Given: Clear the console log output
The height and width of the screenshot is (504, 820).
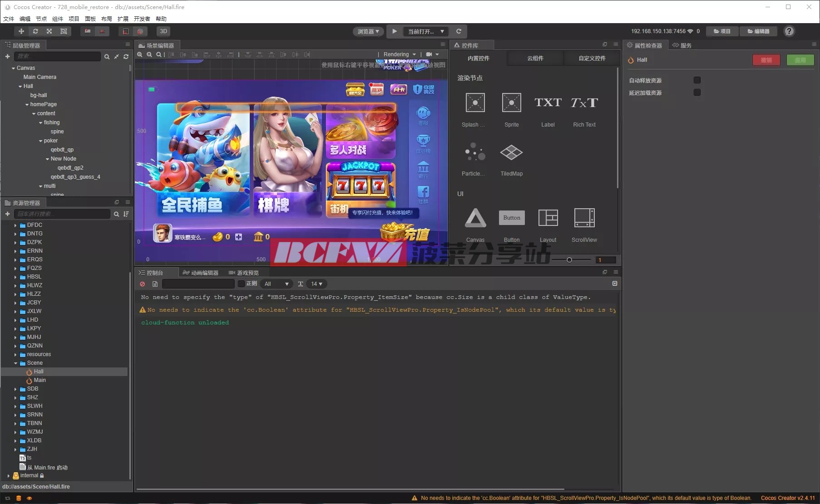Looking at the screenshot, I should click(143, 284).
